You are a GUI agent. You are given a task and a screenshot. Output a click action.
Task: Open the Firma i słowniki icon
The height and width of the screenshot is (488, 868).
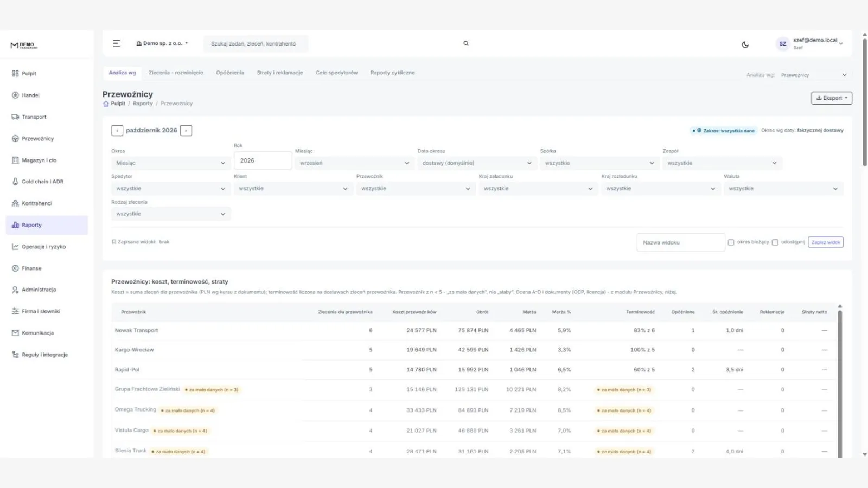[15, 311]
